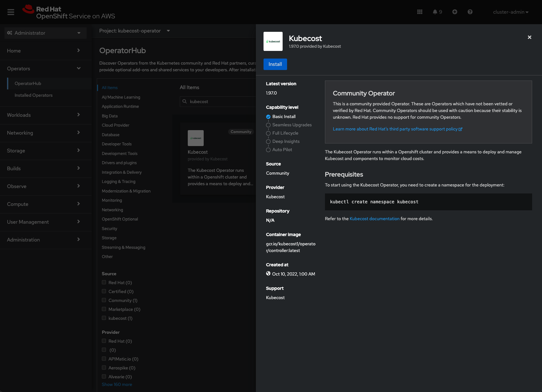Select the Monitoring category
Screen dimensions: 542x392
pyautogui.click(x=112, y=200)
